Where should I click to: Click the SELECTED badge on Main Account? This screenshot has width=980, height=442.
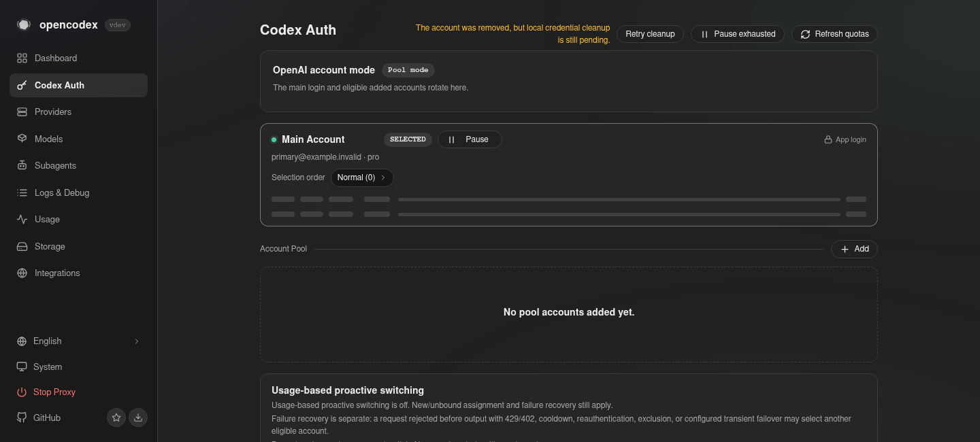(x=408, y=139)
